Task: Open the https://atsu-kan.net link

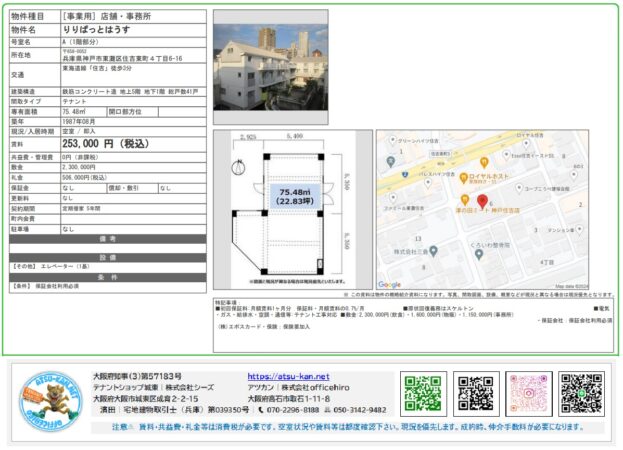Action: (x=288, y=376)
